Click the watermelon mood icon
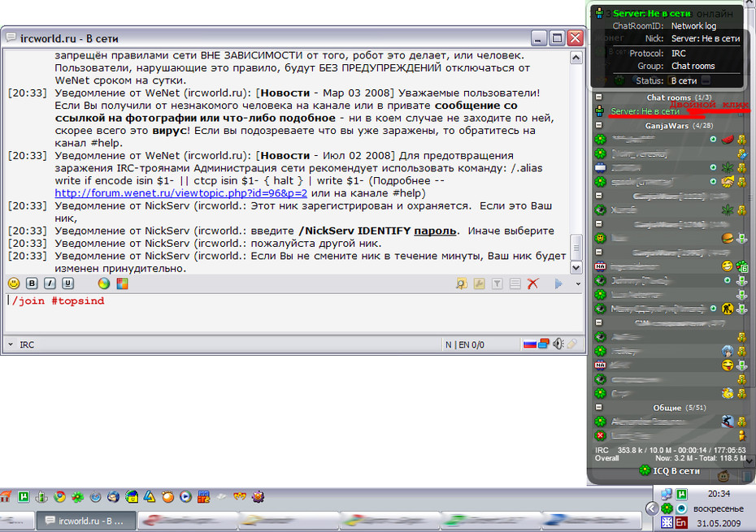Image resolution: width=756 pixels, height=532 pixels. click(x=728, y=140)
